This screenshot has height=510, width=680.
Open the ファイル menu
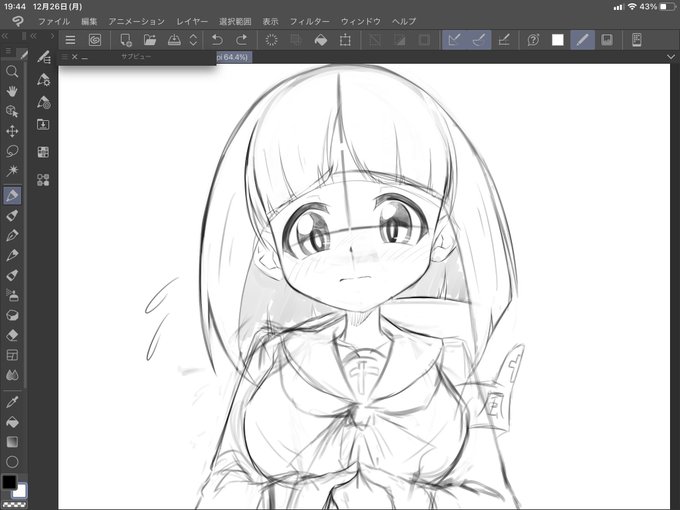[x=54, y=21]
